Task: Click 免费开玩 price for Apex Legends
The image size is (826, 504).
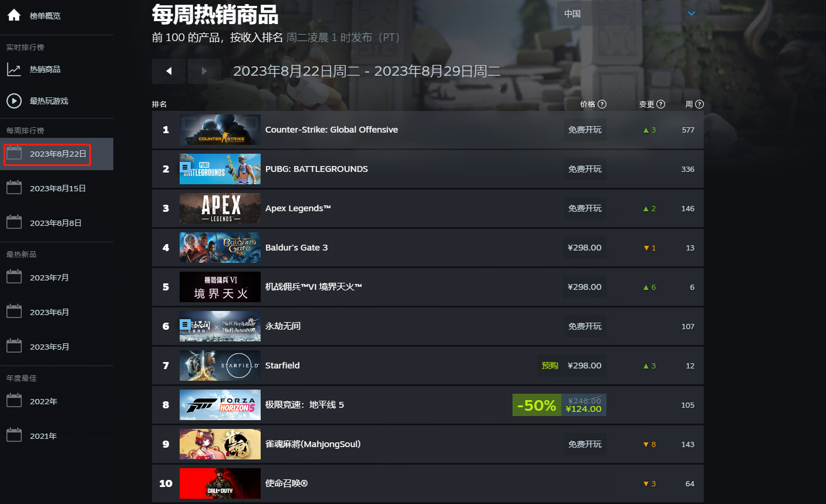Action: [x=585, y=208]
